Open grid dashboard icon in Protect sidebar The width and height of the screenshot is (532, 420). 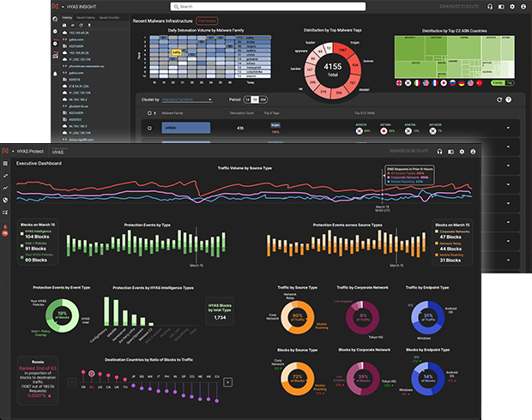(x=5, y=164)
